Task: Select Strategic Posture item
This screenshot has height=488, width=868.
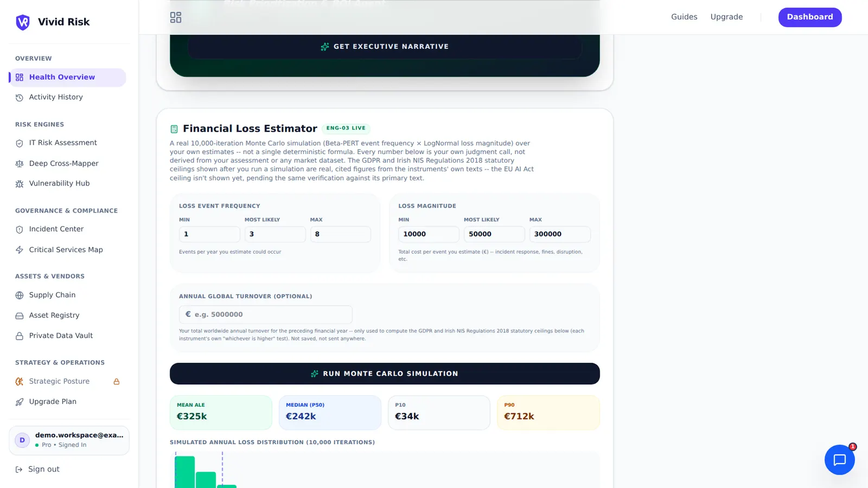Action: (68, 382)
